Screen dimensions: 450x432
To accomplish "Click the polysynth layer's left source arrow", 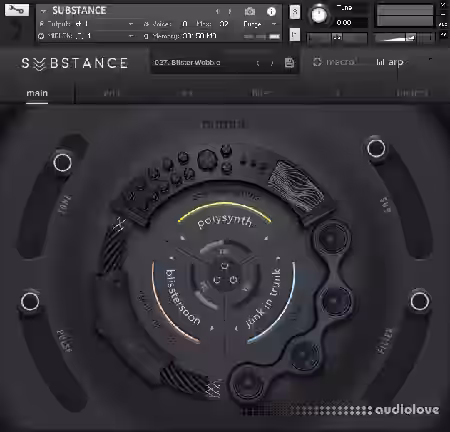I will click(x=182, y=238).
